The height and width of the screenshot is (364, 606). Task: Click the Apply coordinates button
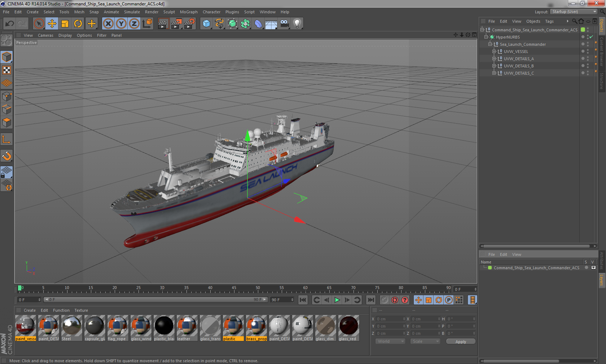(461, 342)
